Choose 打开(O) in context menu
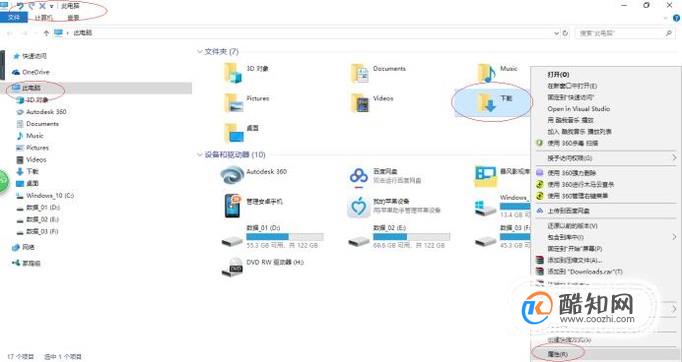Screen dimensions: 682x362 (558, 74)
